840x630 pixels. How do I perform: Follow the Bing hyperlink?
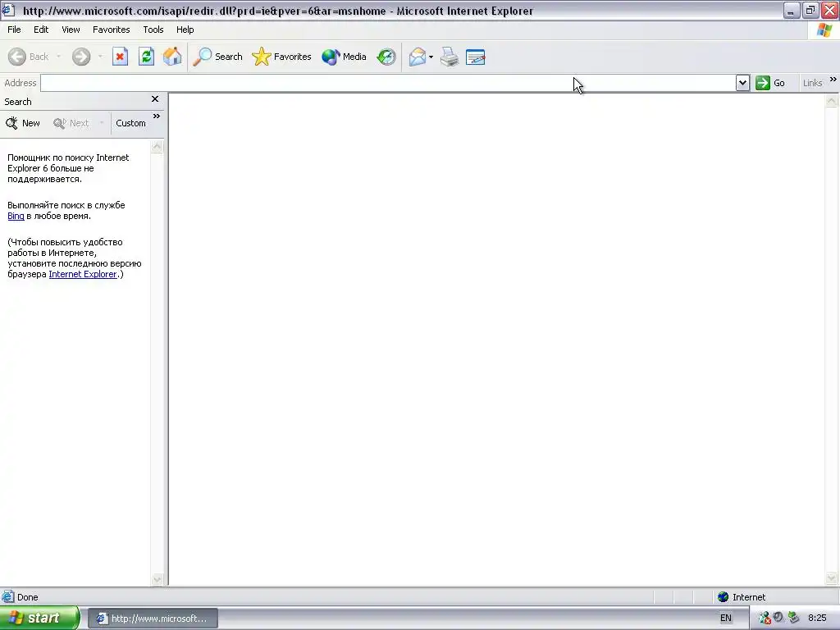click(16, 216)
